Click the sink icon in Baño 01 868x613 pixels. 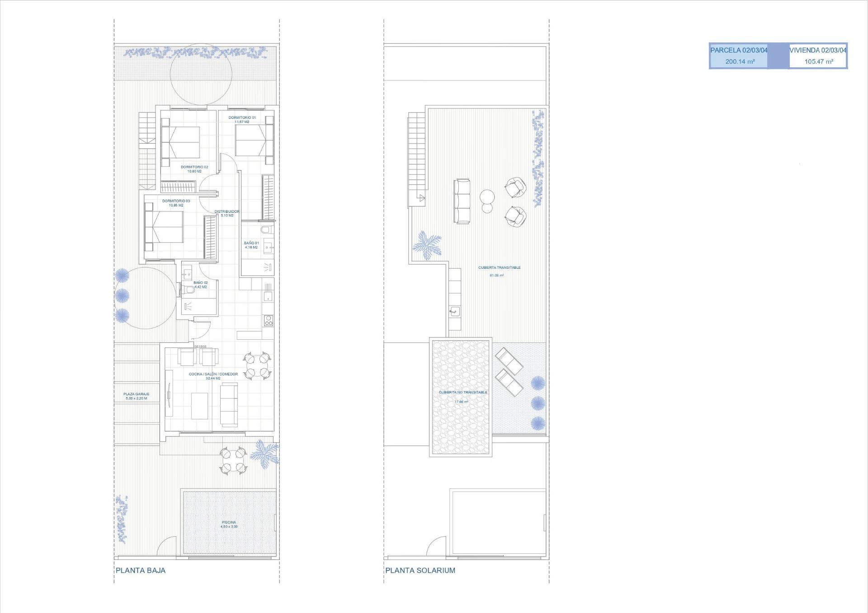[268, 247]
